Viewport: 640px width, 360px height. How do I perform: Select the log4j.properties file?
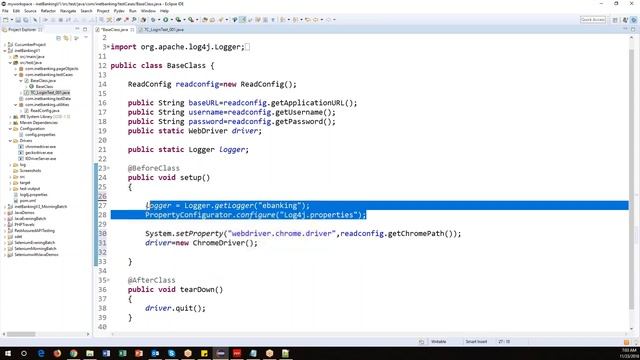[33, 195]
